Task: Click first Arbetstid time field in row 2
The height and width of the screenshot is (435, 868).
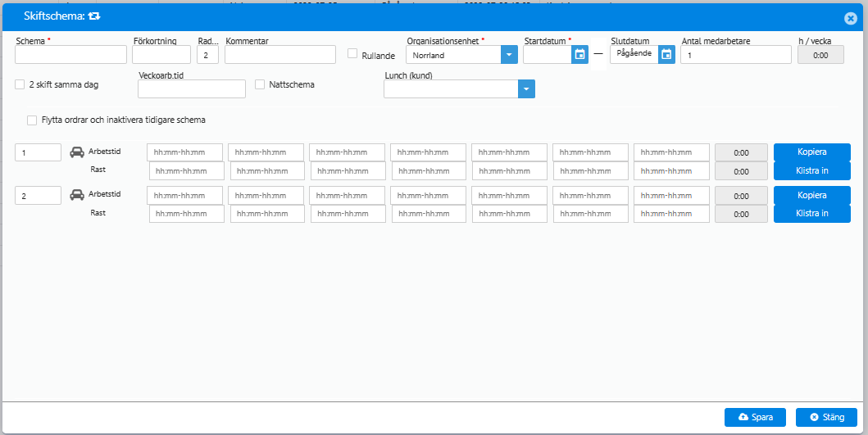Action: point(185,195)
